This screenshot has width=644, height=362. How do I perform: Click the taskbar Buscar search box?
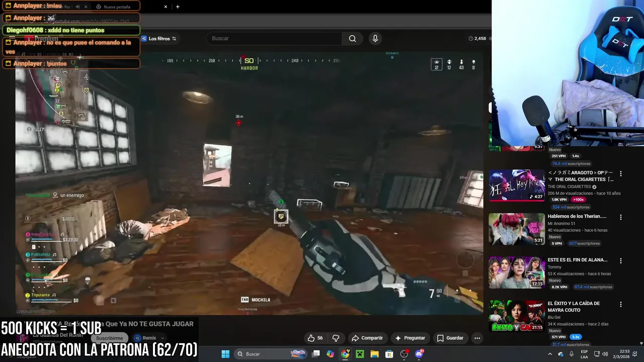pos(271,354)
